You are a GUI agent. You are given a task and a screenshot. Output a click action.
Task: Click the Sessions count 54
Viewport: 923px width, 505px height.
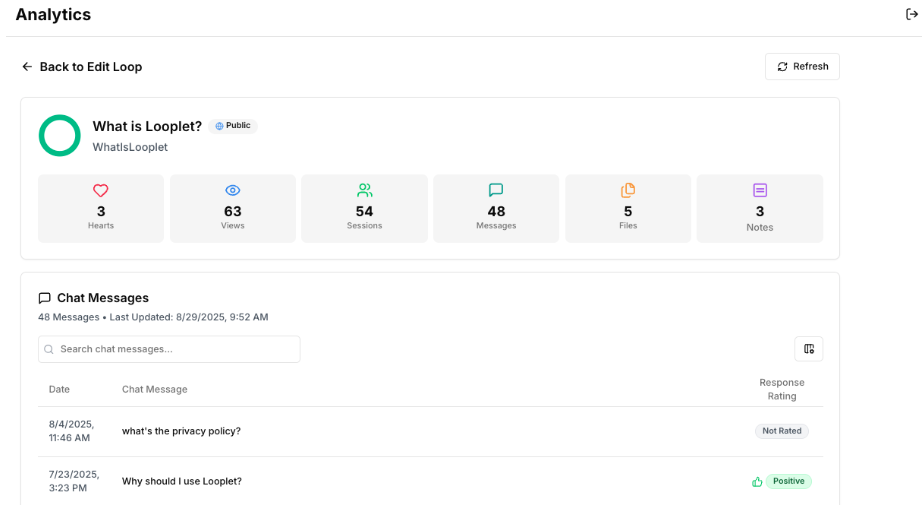(364, 211)
